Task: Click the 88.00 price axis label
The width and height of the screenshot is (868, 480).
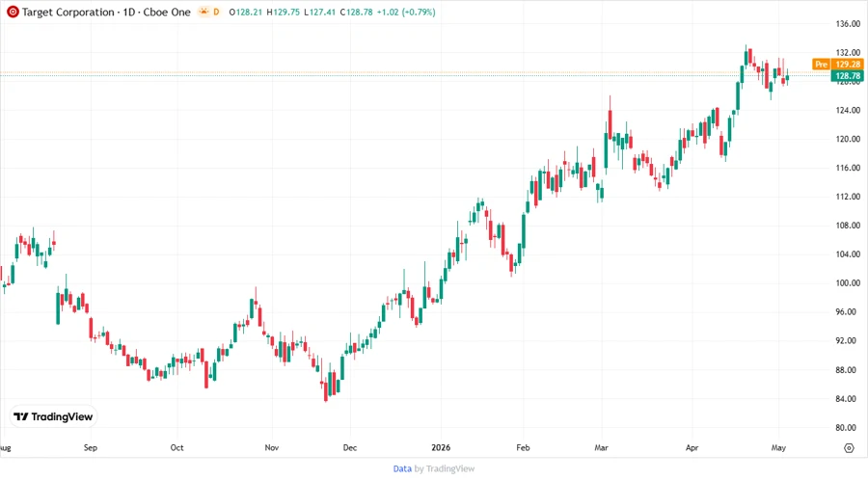Action: [x=848, y=370]
